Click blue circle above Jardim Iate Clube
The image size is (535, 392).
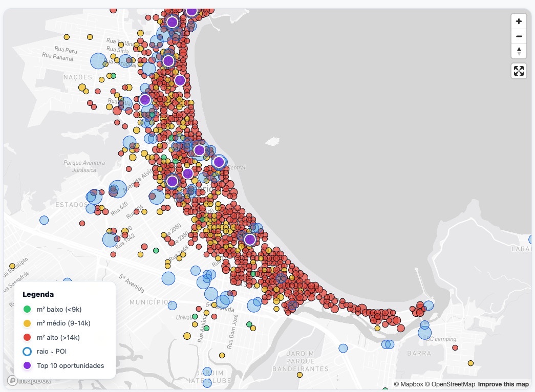coord(207,371)
